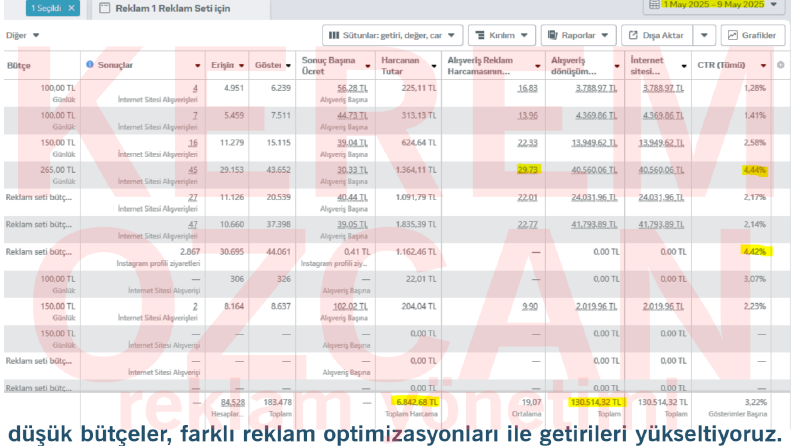Open Alışveriş Reklam Harcamasının column arrow
The image size is (793, 446).
[538, 66]
